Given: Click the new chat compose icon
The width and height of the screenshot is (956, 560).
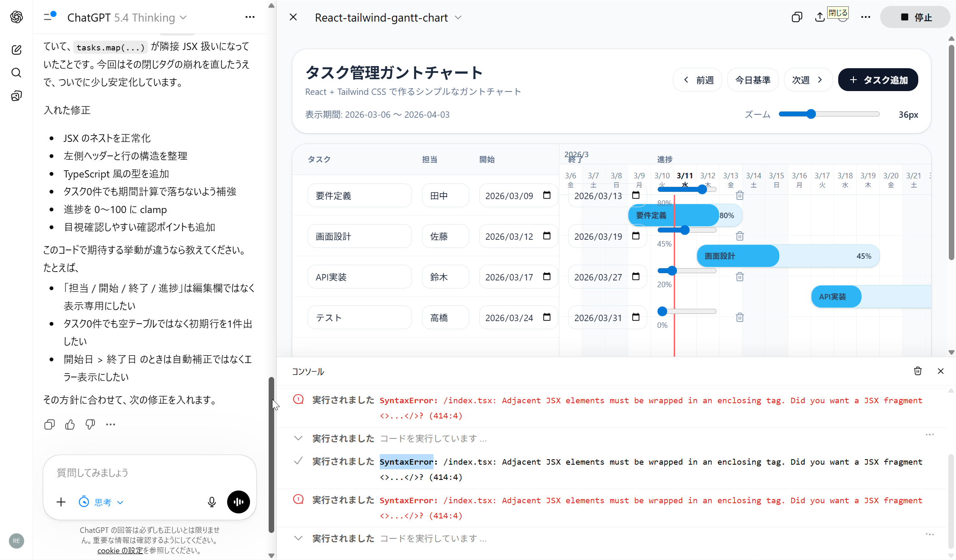Looking at the screenshot, I should click(17, 50).
